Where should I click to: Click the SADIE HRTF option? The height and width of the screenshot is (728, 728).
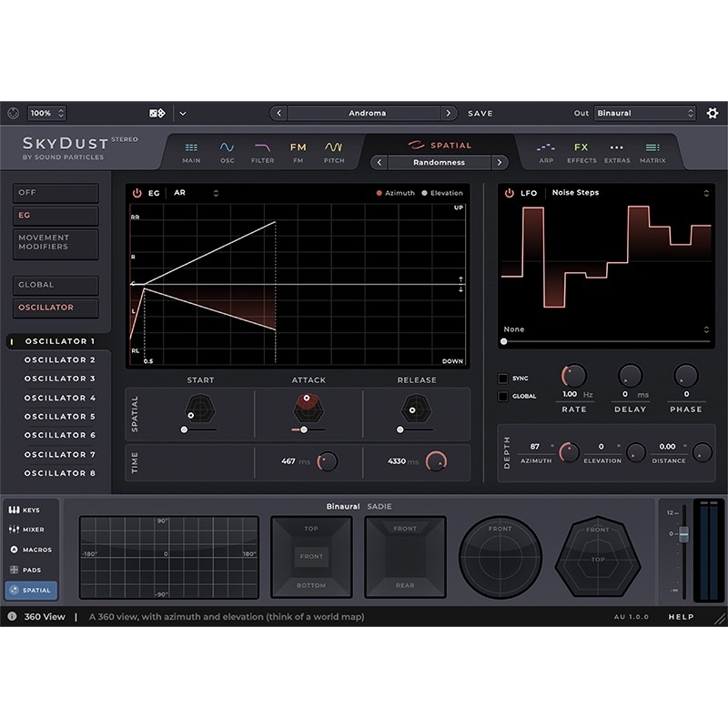[x=379, y=507]
